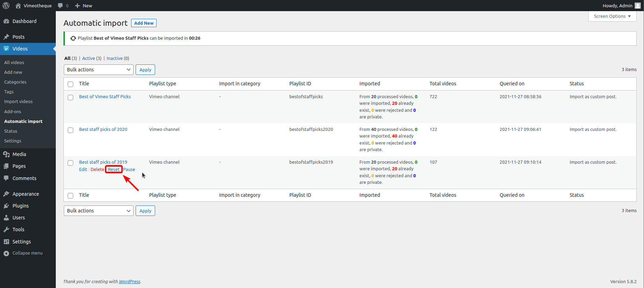Click the comments bubble icon in admin bar
The width and height of the screenshot is (644, 288).
click(x=60, y=6)
